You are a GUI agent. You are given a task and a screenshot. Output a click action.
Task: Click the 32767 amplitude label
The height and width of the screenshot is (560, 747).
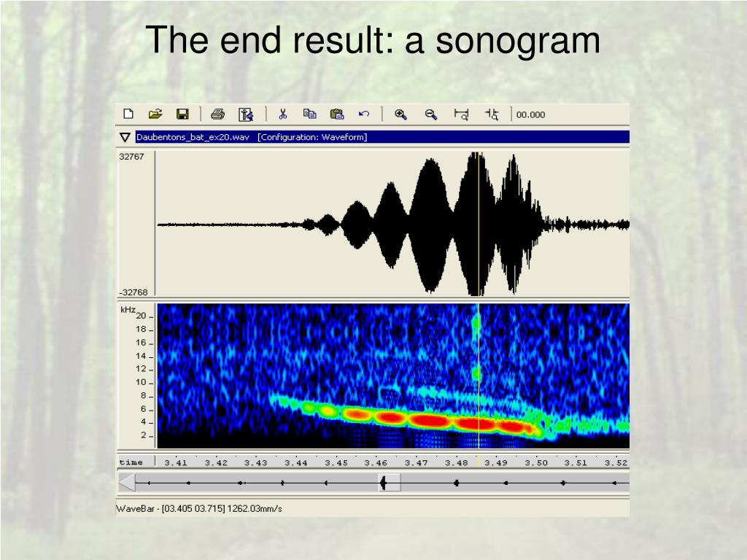click(x=131, y=157)
